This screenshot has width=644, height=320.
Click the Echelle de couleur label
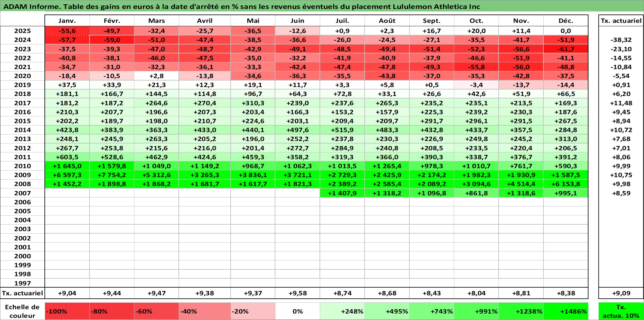[x=23, y=311]
